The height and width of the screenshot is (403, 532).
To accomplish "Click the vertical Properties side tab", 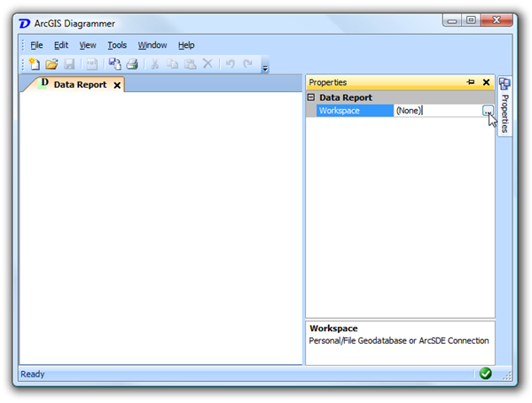I will pyautogui.click(x=505, y=106).
